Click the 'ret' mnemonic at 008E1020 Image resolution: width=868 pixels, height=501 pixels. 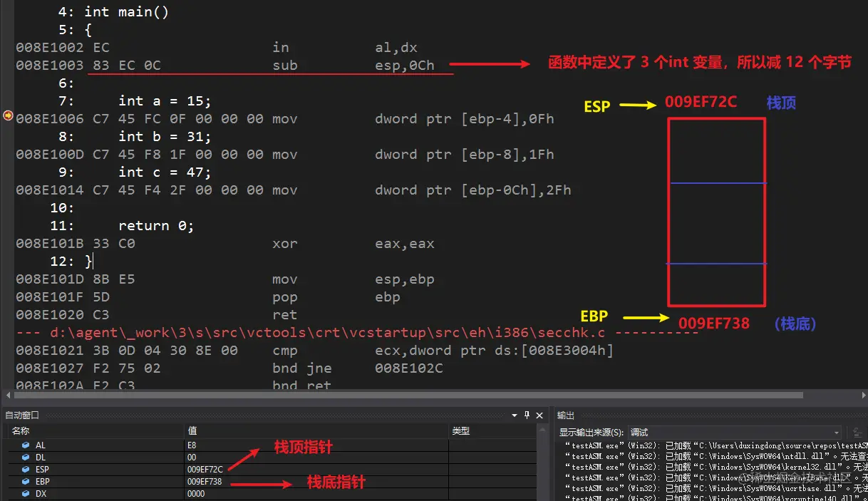point(285,315)
